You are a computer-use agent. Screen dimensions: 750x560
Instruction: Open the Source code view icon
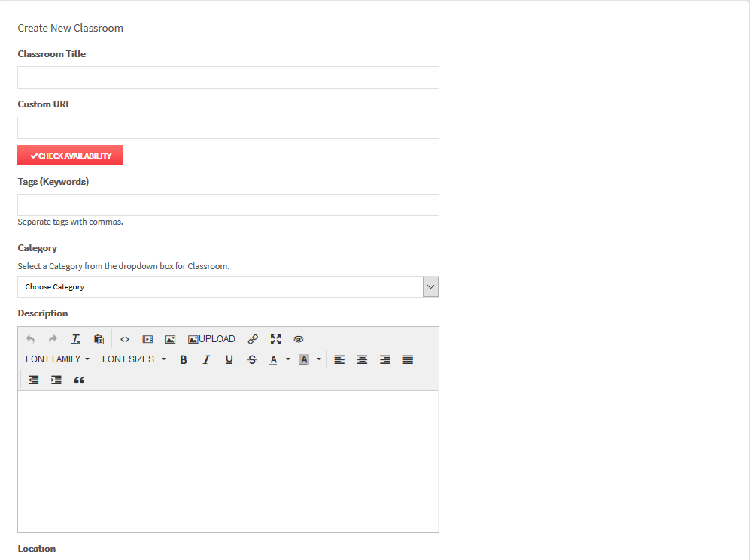coord(125,339)
